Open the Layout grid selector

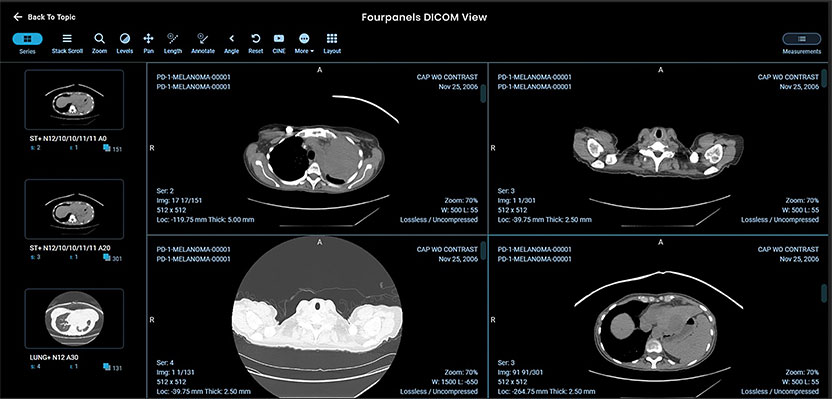click(x=332, y=39)
